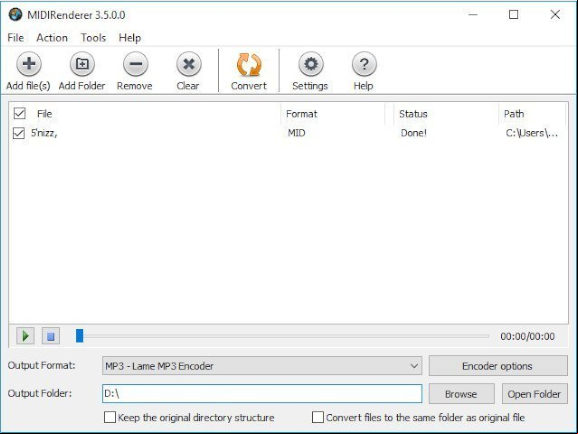578x434 pixels.
Task: Open the Tools menu
Action: [93, 38]
